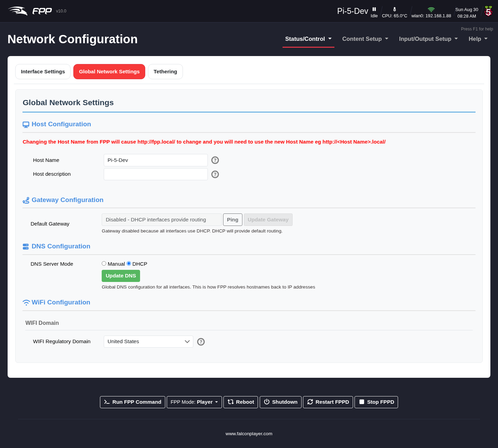This screenshot has width=498, height=448.
Task: Click the Press F1 for help text
Action: pos(477,29)
